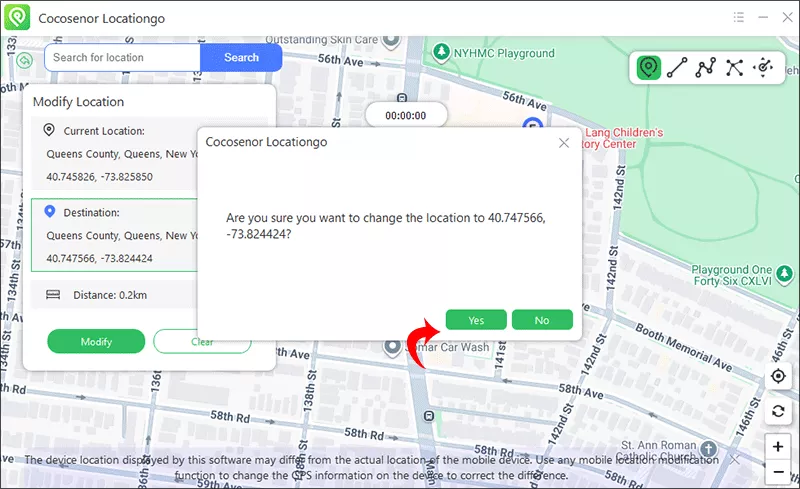This screenshot has width=800, height=489.
Task: Click St. Ann Roman Catholic Church marker
Action: (x=708, y=449)
